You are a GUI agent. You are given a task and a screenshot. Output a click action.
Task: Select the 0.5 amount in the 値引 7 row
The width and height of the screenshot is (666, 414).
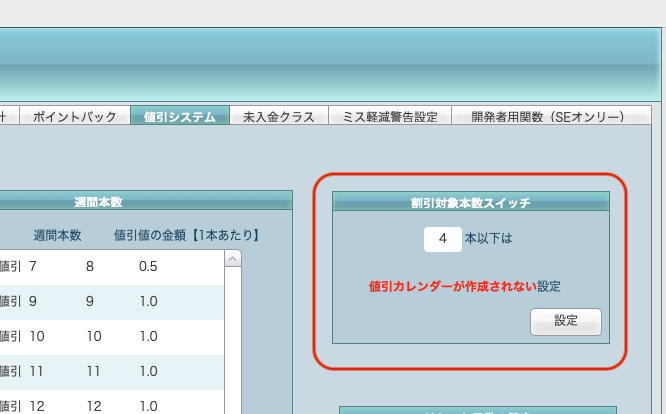coord(148,267)
